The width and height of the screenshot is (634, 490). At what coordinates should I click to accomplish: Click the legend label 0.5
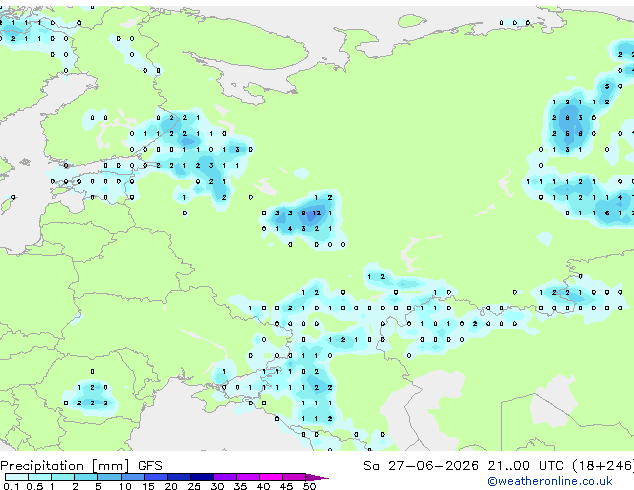(35, 486)
